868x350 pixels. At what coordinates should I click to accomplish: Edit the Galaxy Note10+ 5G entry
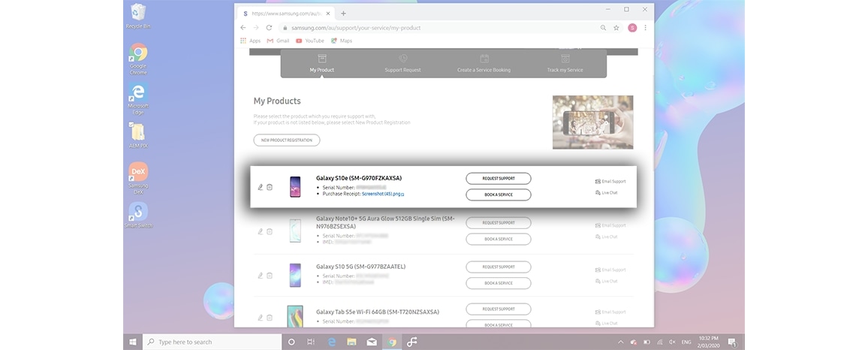pyautogui.click(x=261, y=231)
